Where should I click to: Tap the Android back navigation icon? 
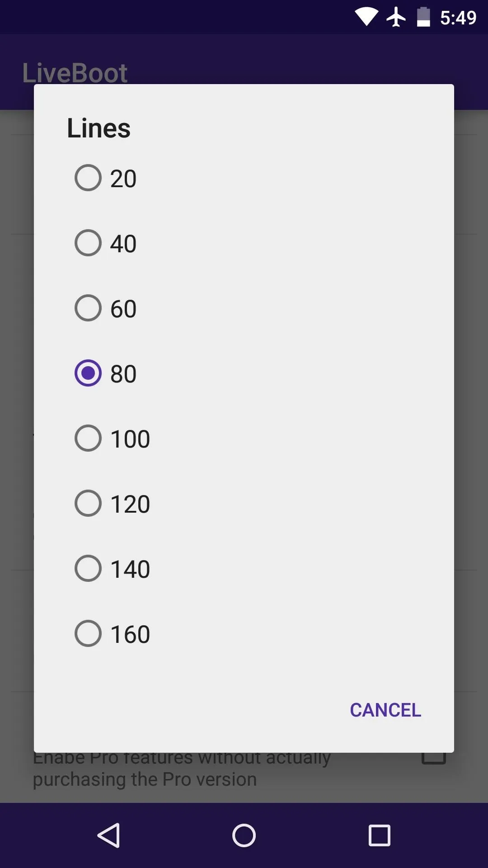point(109,835)
